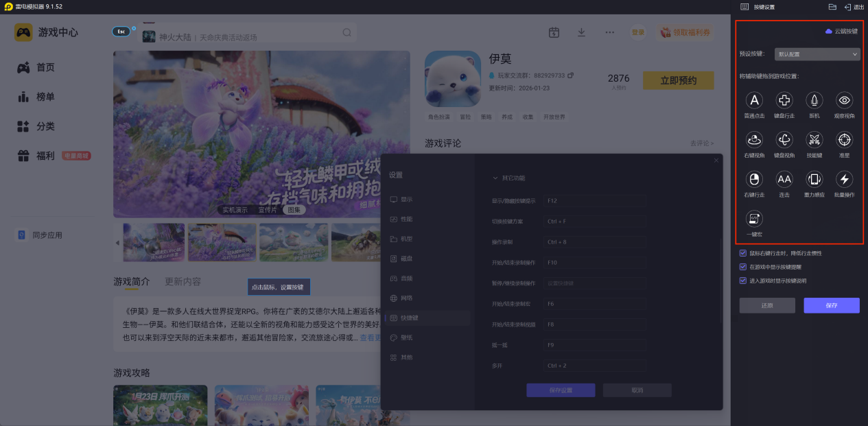
Task: Click 取消 button in settings dialog
Action: coord(637,390)
